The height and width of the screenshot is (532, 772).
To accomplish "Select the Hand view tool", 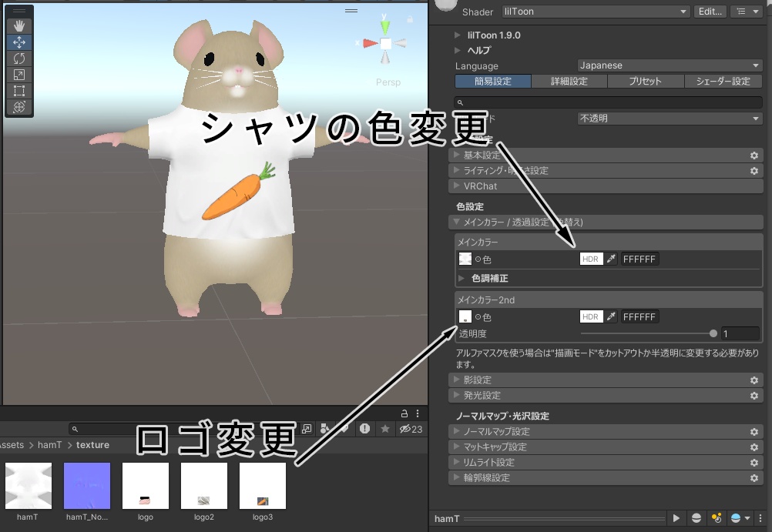I will click(x=19, y=26).
